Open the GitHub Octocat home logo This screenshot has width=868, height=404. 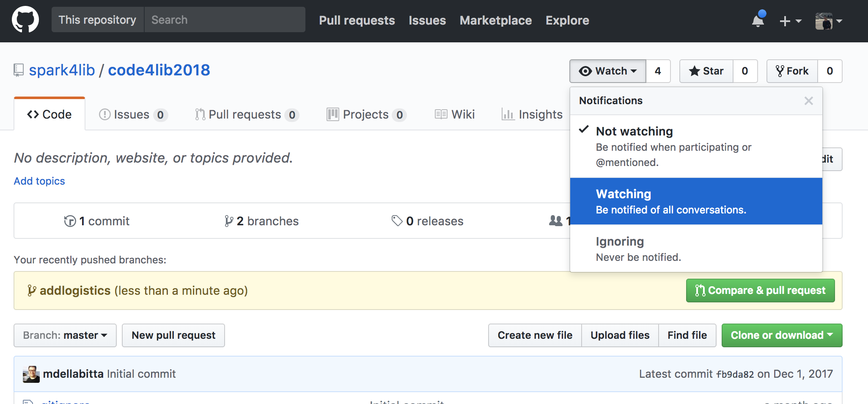coord(25,19)
